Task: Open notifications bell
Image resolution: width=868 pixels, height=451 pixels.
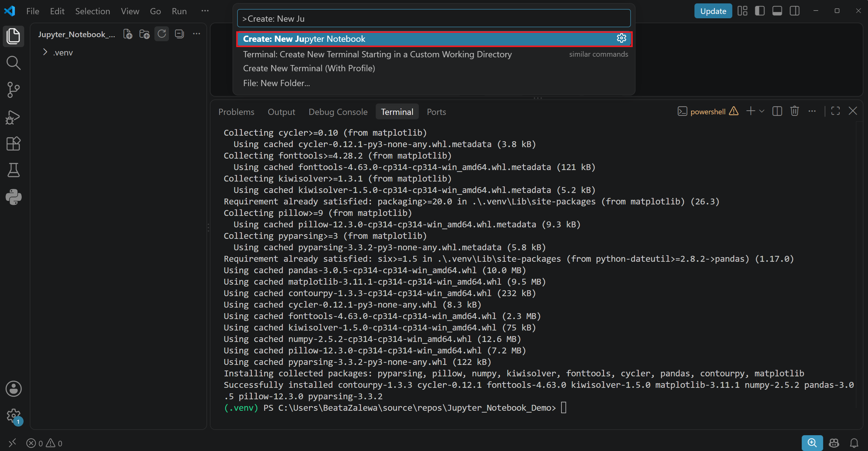Action: 854,443
